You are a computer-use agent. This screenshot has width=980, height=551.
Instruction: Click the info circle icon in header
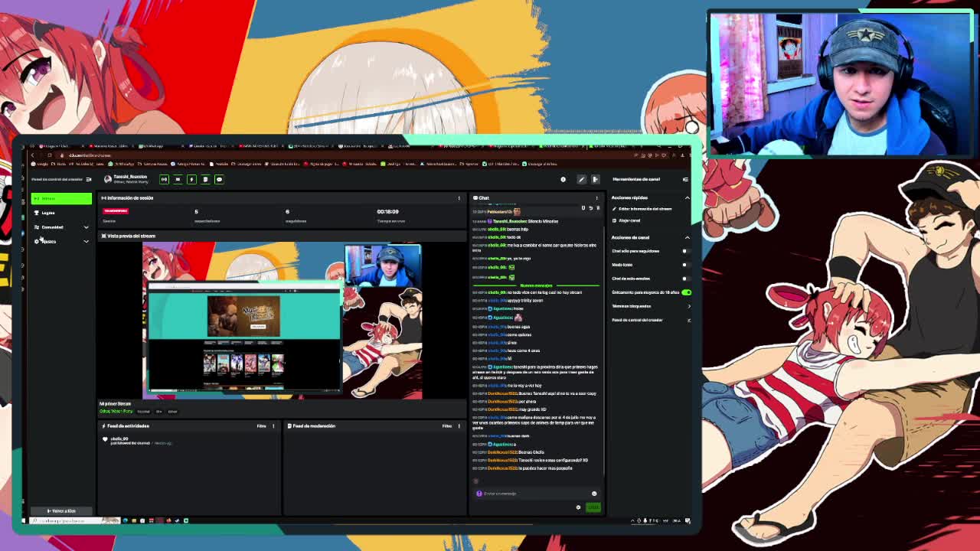tap(563, 180)
